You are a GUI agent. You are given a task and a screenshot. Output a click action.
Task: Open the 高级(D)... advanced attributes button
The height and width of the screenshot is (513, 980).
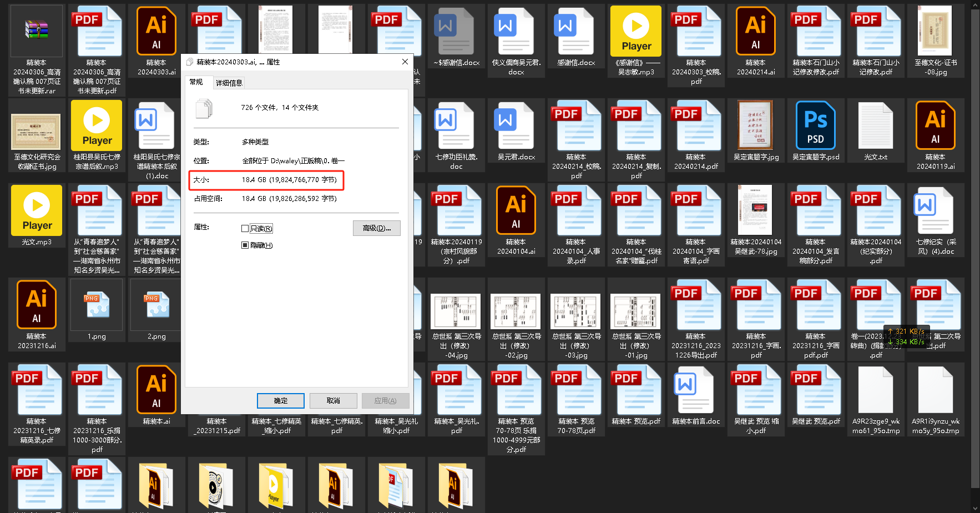(x=376, y=228)
